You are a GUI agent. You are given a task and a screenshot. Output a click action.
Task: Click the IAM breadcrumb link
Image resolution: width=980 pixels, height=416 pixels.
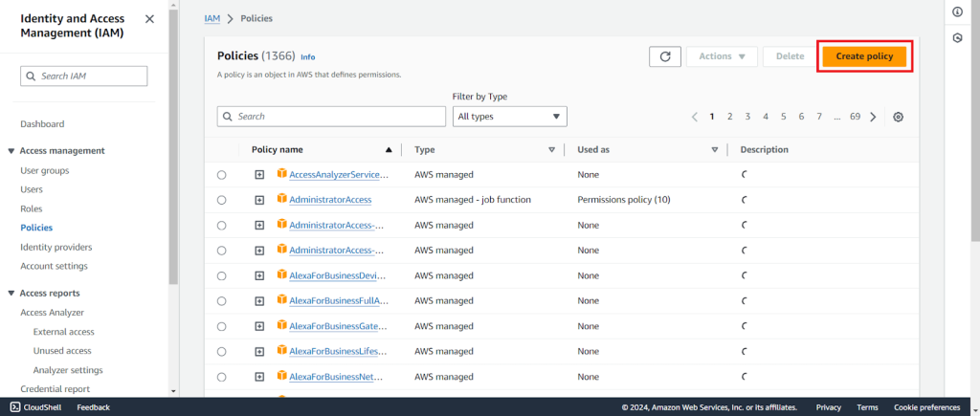click(x=212, y=19)
